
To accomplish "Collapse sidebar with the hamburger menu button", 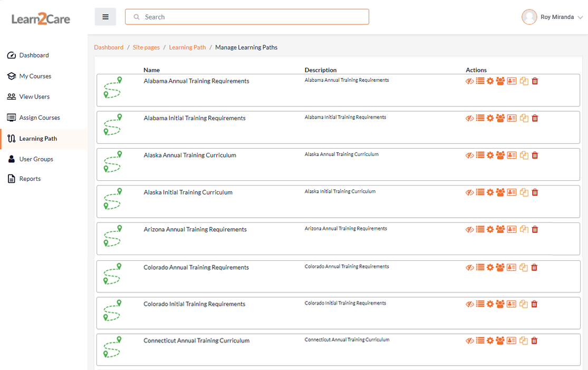I will pyautogui.click(x=105, y=17).
